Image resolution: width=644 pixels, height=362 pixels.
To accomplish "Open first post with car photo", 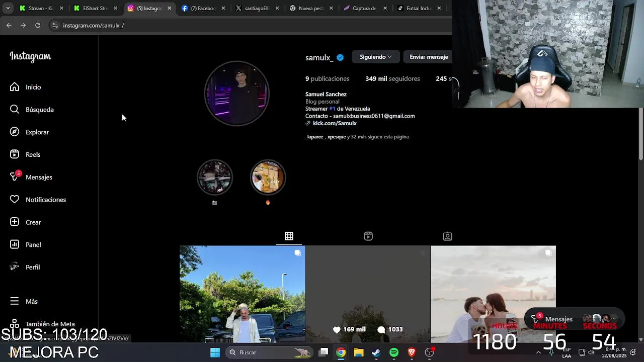I will pyautogui.click(x=242, y=294).
